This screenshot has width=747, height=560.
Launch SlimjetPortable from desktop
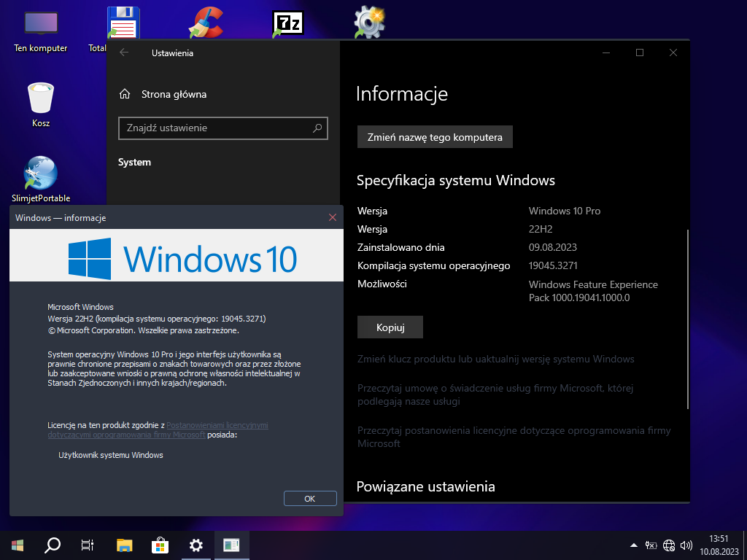click(x=41, y=174)
